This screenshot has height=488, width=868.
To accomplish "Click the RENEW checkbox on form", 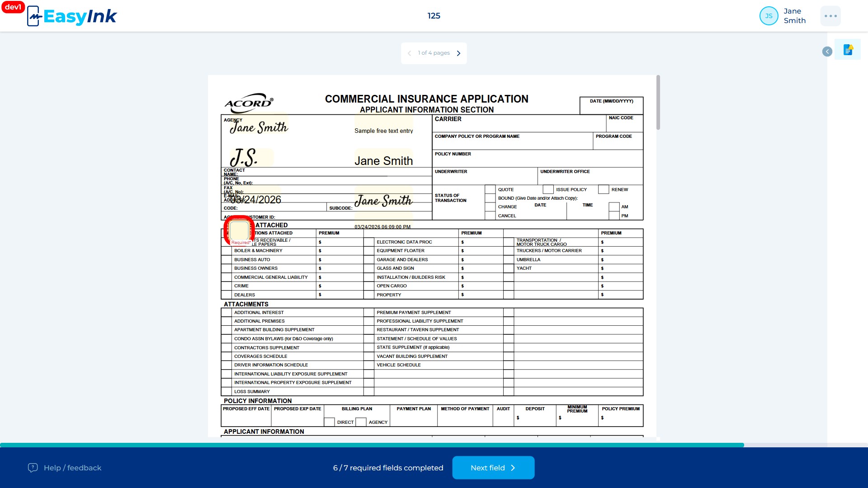I will coord(604,189).
